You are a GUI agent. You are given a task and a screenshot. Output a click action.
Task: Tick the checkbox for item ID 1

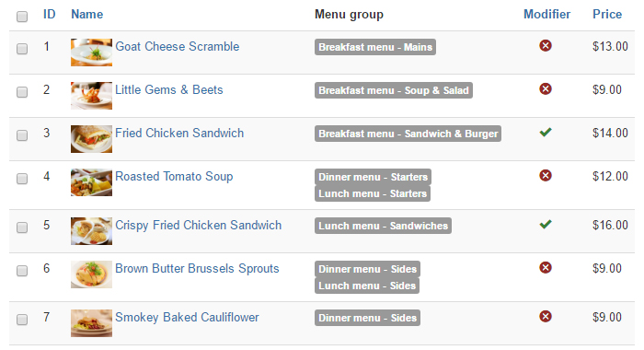pos(22,49)
